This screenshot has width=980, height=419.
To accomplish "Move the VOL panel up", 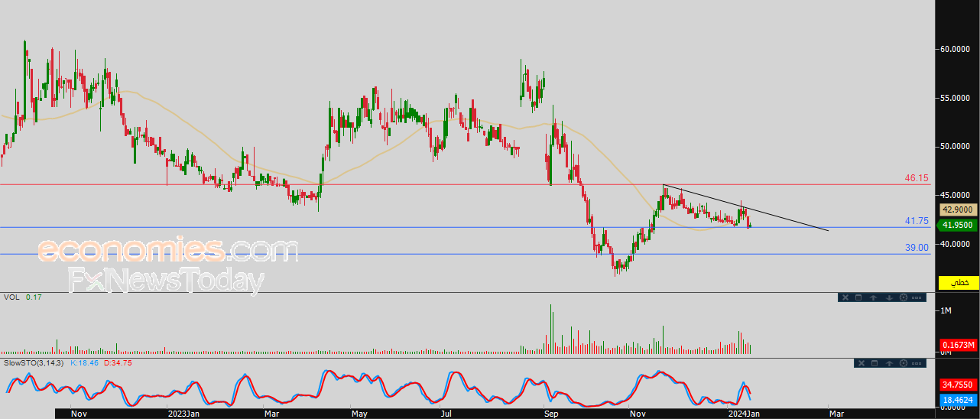I will point(873,297).
